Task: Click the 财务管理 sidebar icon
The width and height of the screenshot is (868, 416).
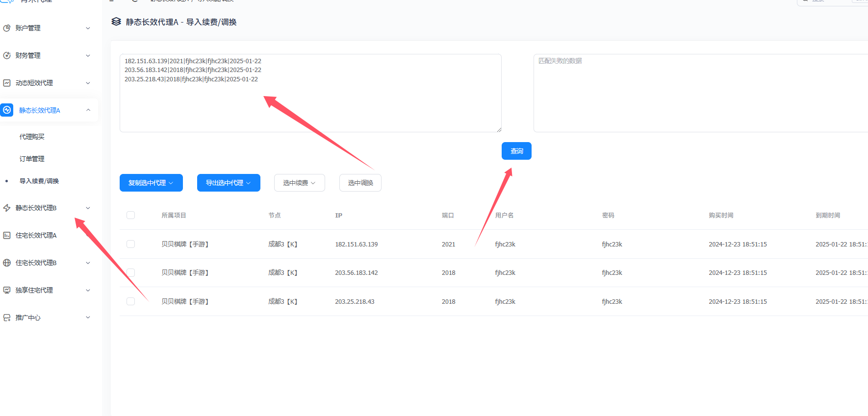Action: tap(7, 56)
